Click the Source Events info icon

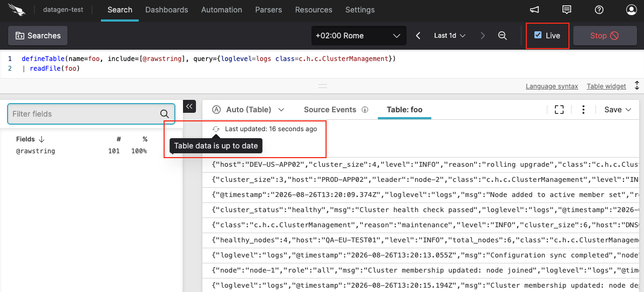(365, 110)
